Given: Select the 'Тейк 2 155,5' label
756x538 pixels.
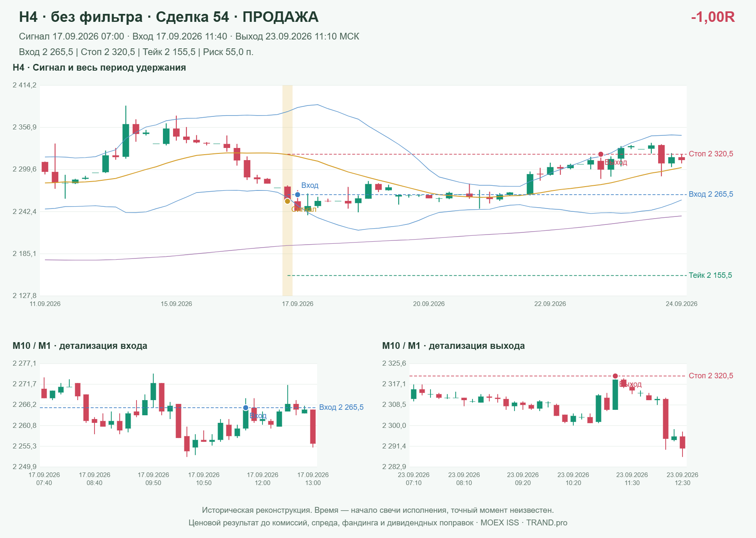Looking at the screenshot, I should point(710,275).
